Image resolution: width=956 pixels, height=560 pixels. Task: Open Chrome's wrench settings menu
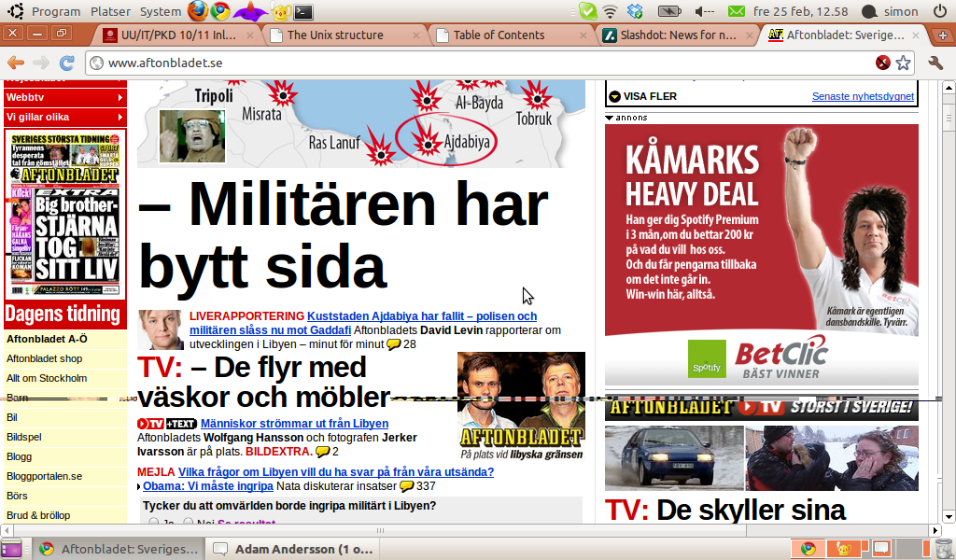(935, 63)
